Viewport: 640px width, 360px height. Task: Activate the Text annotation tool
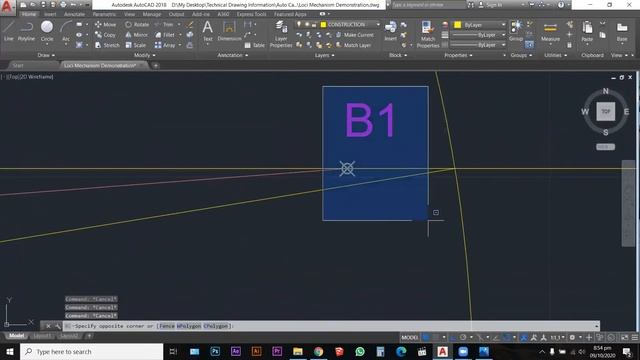pos(207,31)
